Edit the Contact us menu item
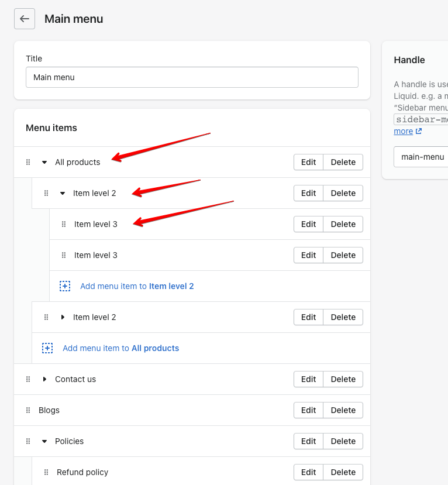This screenshot has width=448, height=485. coord(308,379)
